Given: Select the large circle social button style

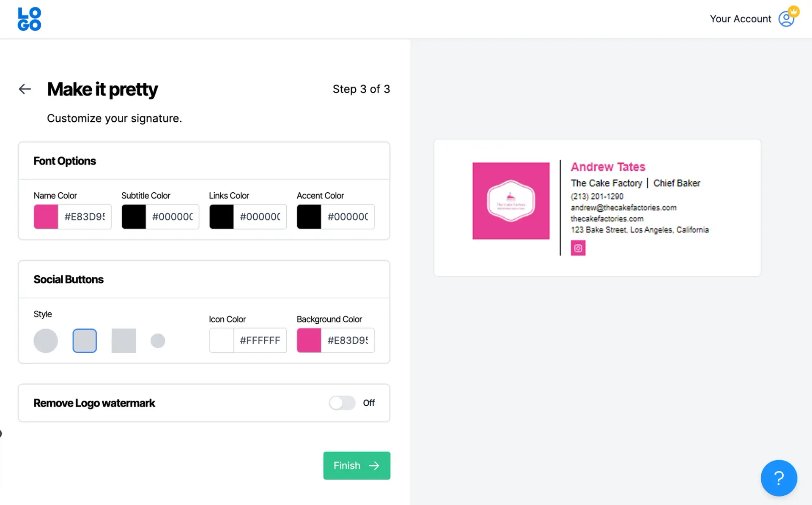Looking at the screenshot, I should [x=46, y=341].
